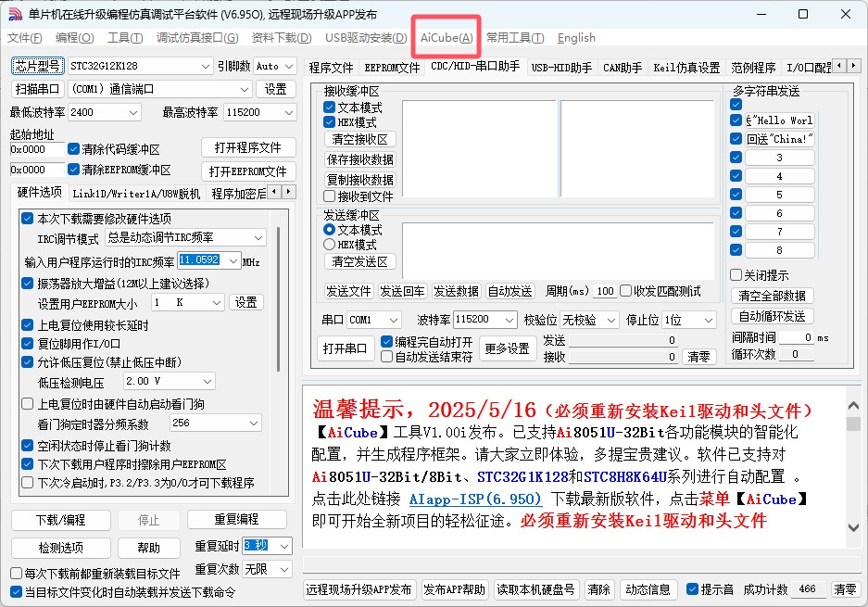Enable 接收到文件 checkbox
The height and width of the screenshot is (607, 868).
[330, 196]
